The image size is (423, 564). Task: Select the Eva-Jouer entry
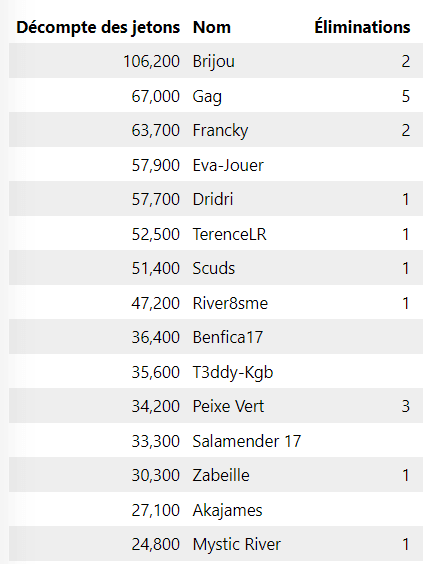(228, 165)
